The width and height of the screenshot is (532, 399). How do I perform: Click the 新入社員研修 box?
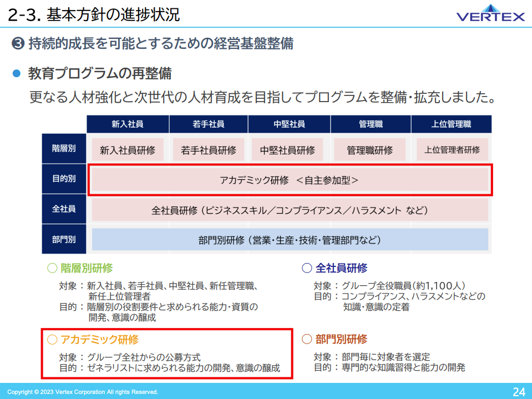(x=128, y=150)
